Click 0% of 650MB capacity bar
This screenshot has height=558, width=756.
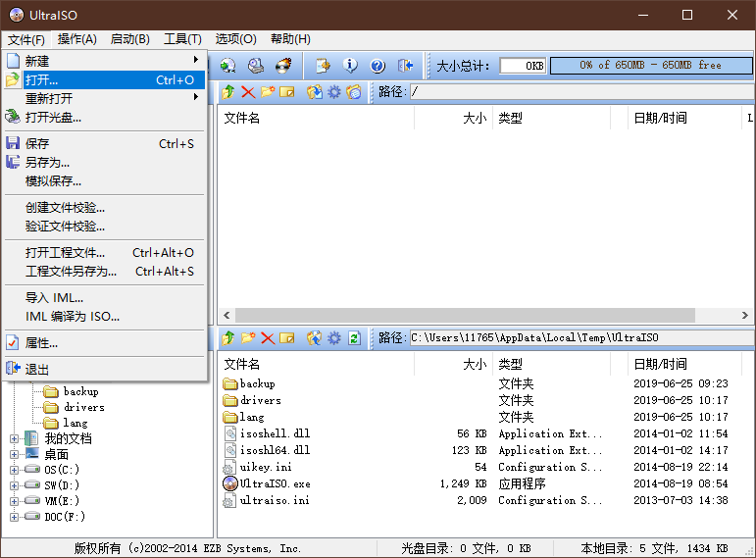pos(651,65)
